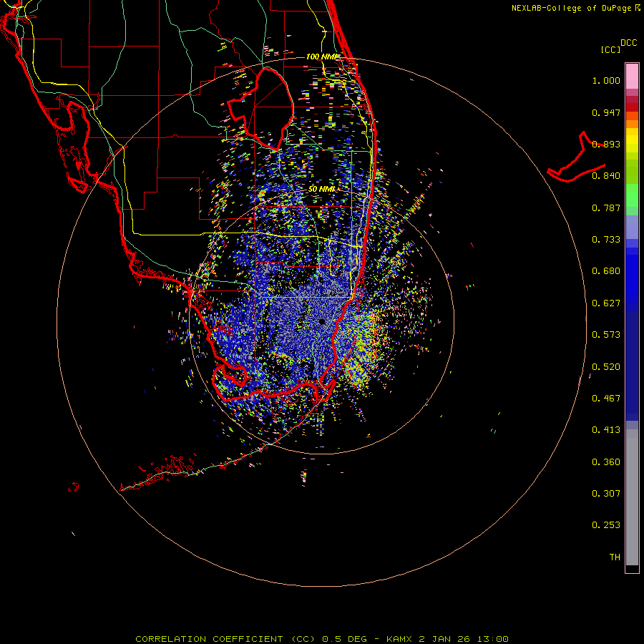Viewport: 644px width, 644px height.
Task: Pick the olive green swatch beside 0.840
Action: point(632,172)
